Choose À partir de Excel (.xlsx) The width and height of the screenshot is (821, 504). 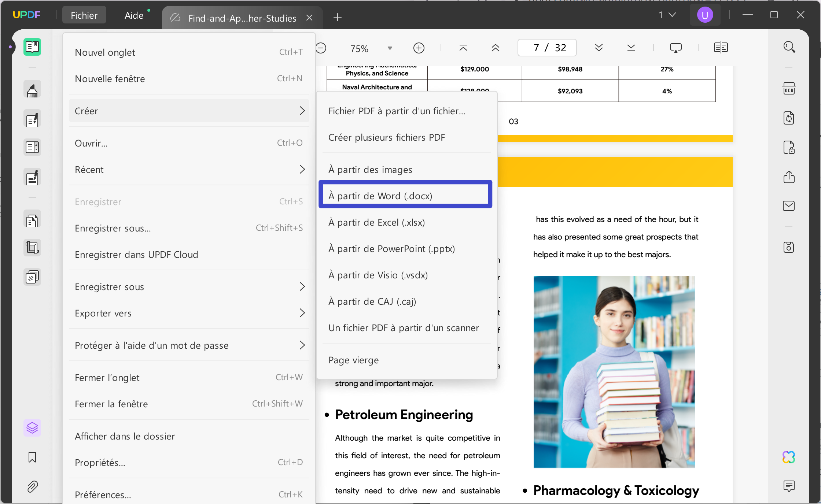pos(406,222)
